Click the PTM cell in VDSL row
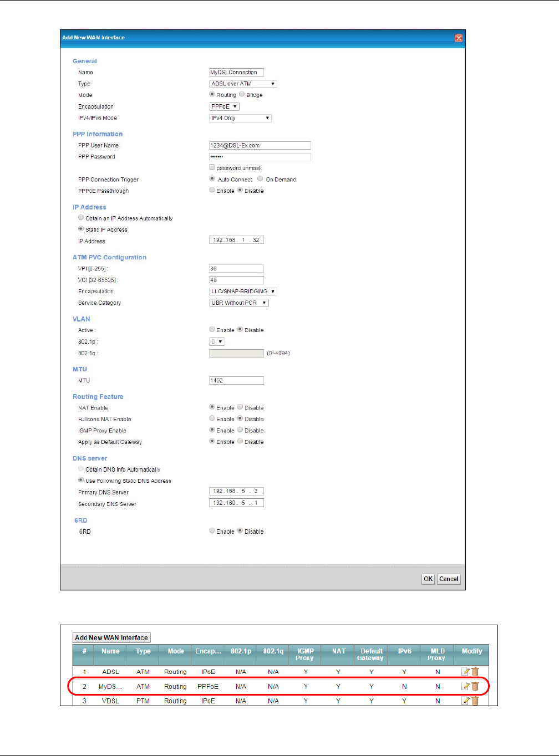This screenshot has height=756, width=559. tap(143, 701)
